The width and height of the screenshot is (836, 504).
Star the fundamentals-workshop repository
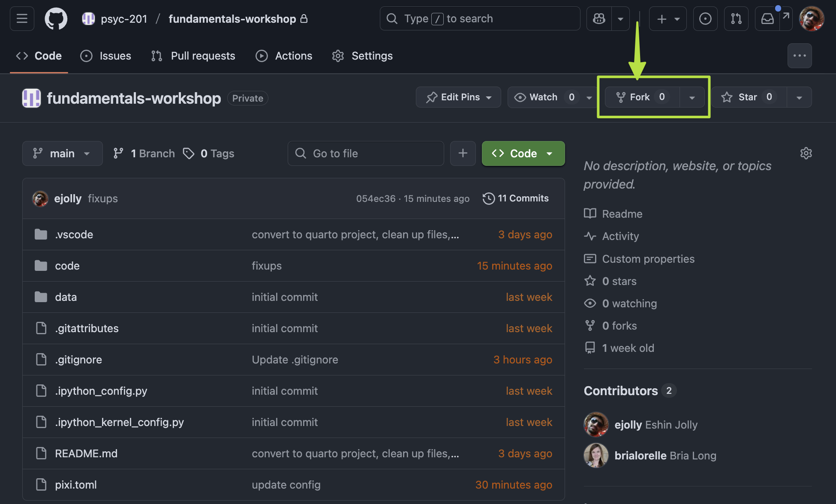pos(748,97)
